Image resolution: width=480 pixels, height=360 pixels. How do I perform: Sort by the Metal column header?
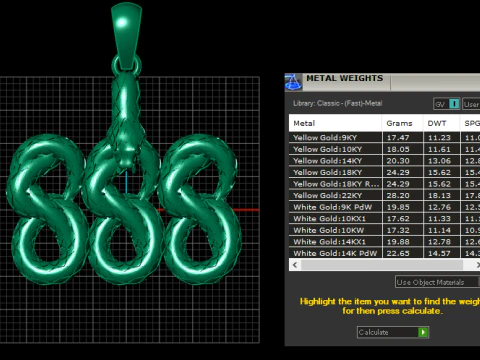coord(335,123)
